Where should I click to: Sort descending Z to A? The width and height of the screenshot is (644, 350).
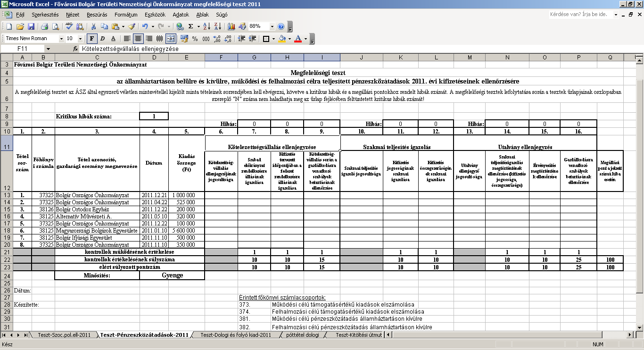coord(217,26)
